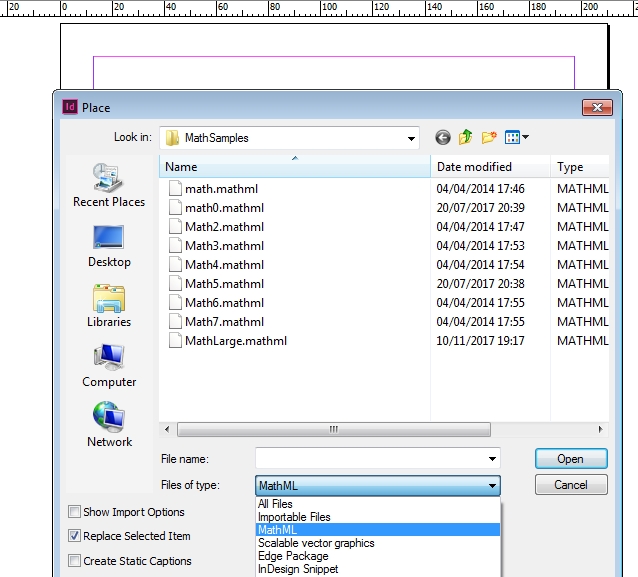This screenshot has height=577, width=638.
Task: Select date 04/04/2014 17:53 cell
Action: [481, 246]
